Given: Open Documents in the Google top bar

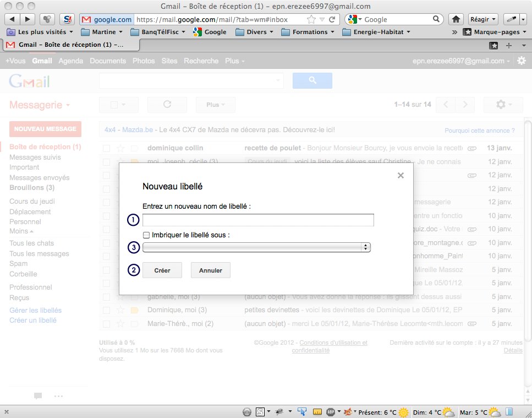Looking at the screenshot, I should [108, 61].
